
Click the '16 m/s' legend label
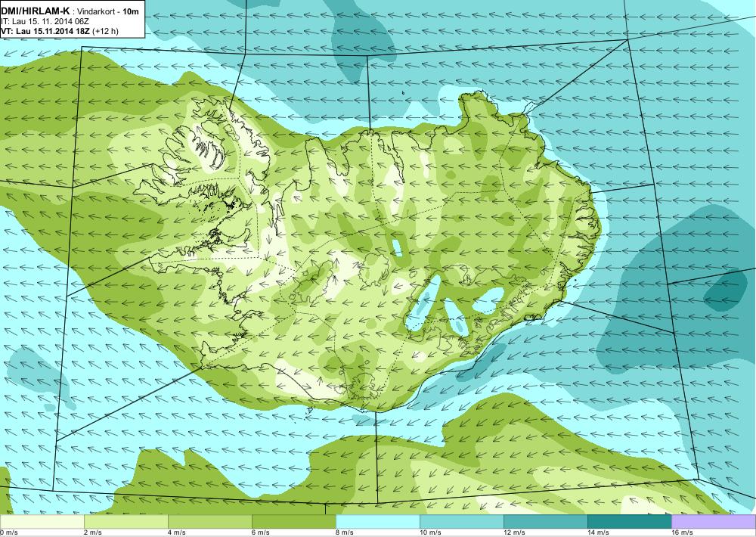[682, 532]
